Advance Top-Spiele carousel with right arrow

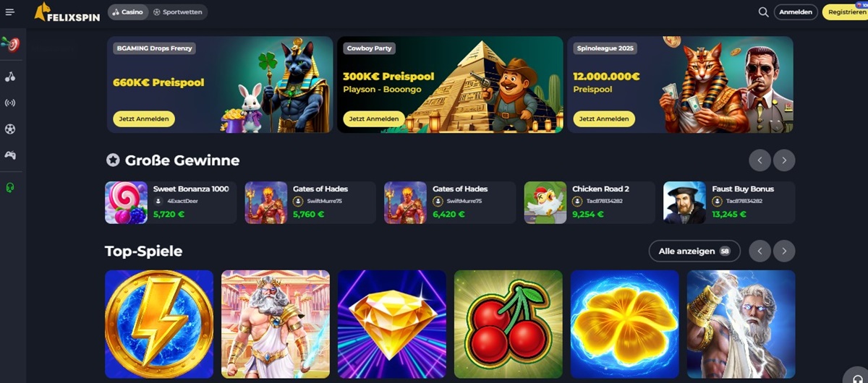[x=784, y=251]
